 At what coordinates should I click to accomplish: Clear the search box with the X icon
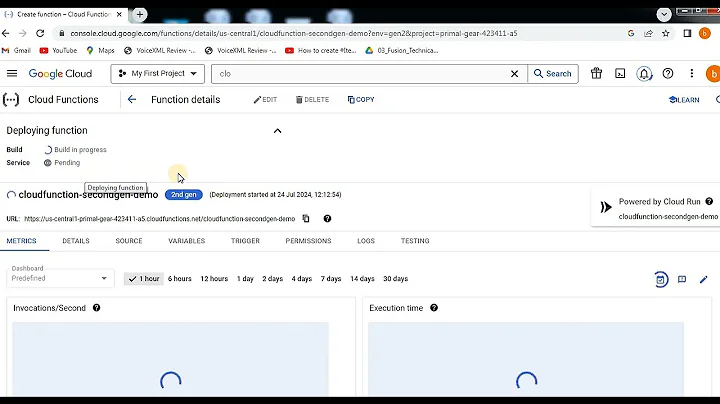coord(514,74)
